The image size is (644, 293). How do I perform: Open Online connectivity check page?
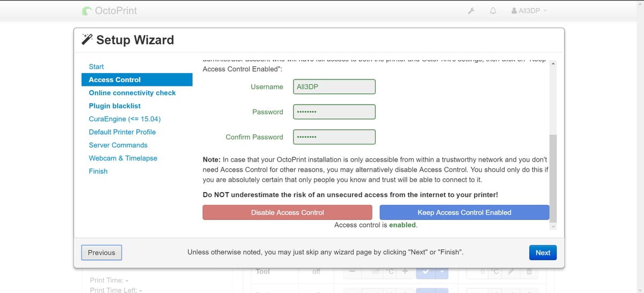tap(133, 93)
